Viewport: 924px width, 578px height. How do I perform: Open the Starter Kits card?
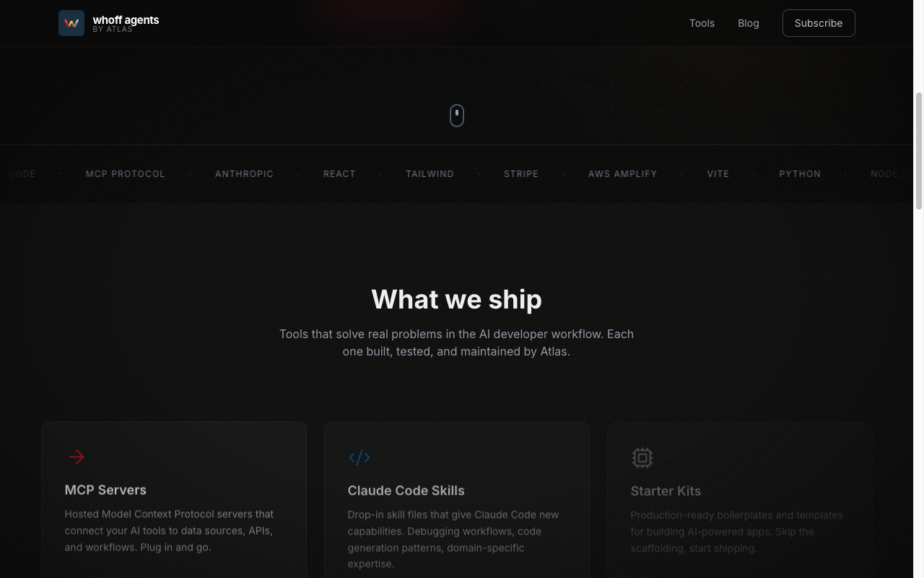pyautogui.click(x=740, y=500)
